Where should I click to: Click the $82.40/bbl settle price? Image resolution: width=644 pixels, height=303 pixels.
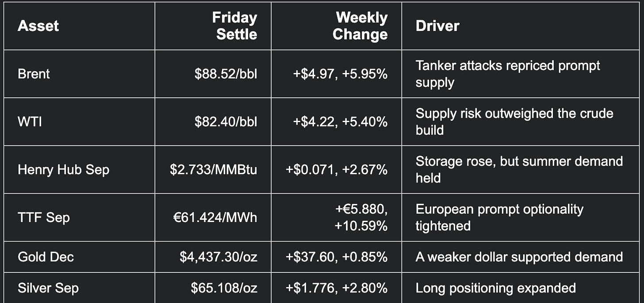click(x=226, y=122)
